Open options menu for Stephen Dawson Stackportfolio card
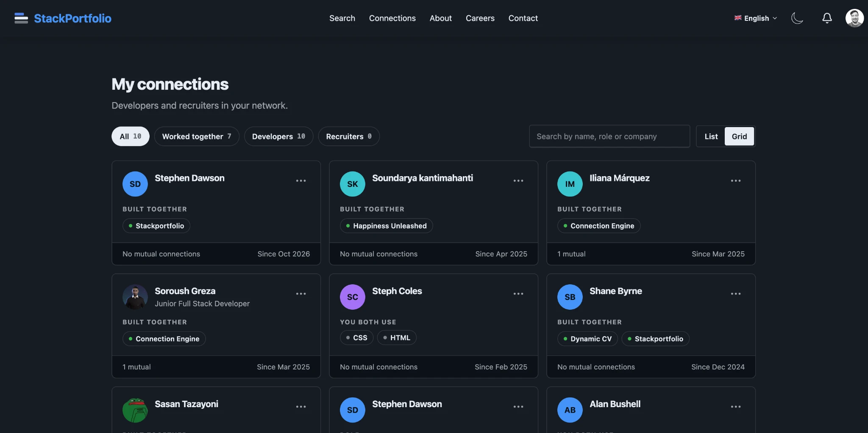The height and width of the screenshot is (433, 868). [301, 181]
